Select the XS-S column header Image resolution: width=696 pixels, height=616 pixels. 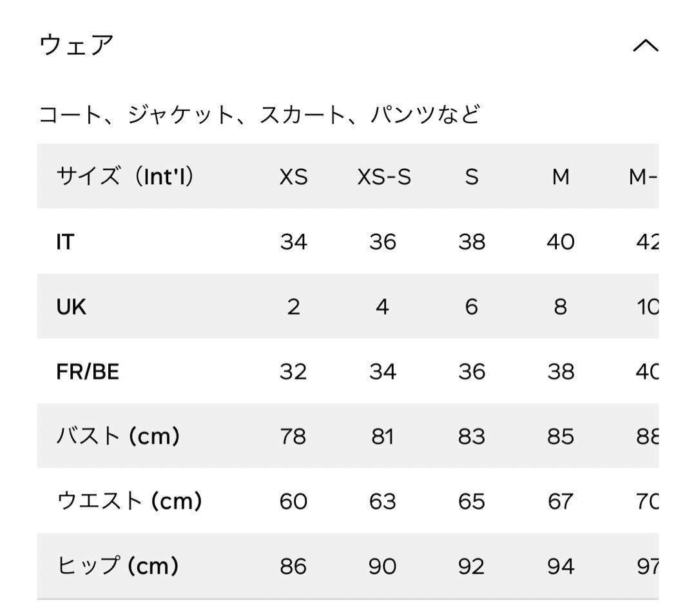pyautogui.click(x=384, y=177)
